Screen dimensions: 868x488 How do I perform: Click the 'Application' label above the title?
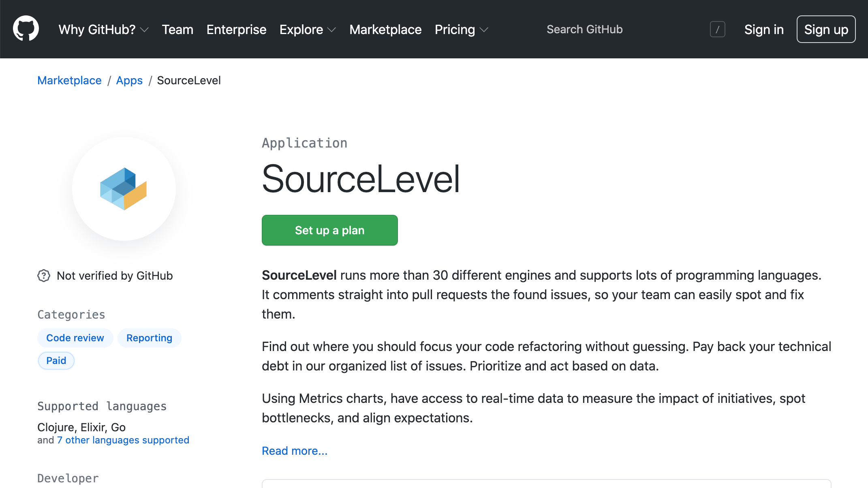click(x=305, y=143)
